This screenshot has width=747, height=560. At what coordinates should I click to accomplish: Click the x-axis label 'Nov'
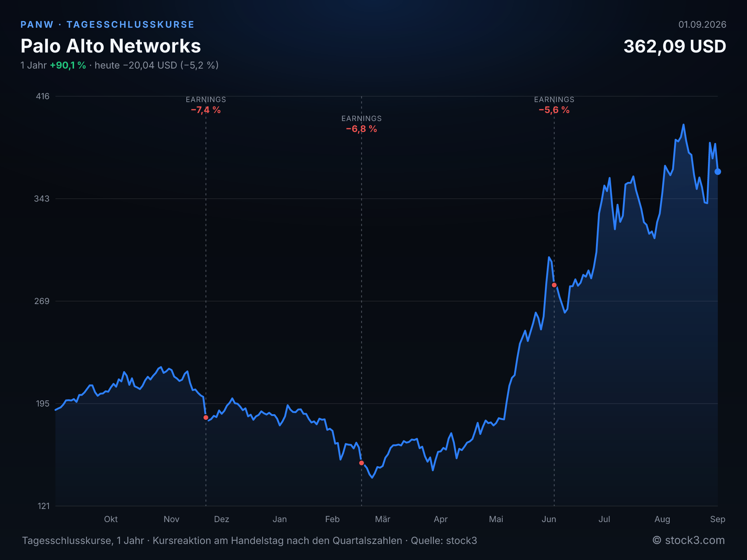click(x=171, y=519)
